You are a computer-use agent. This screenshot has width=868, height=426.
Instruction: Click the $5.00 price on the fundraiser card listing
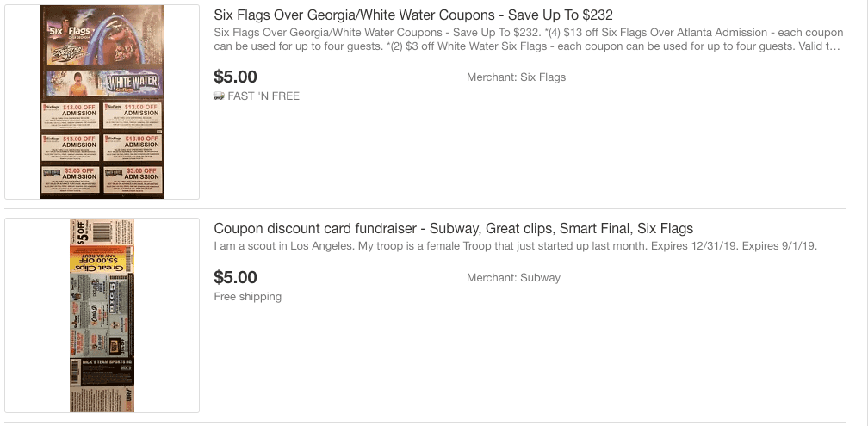(x=235, y=277)
